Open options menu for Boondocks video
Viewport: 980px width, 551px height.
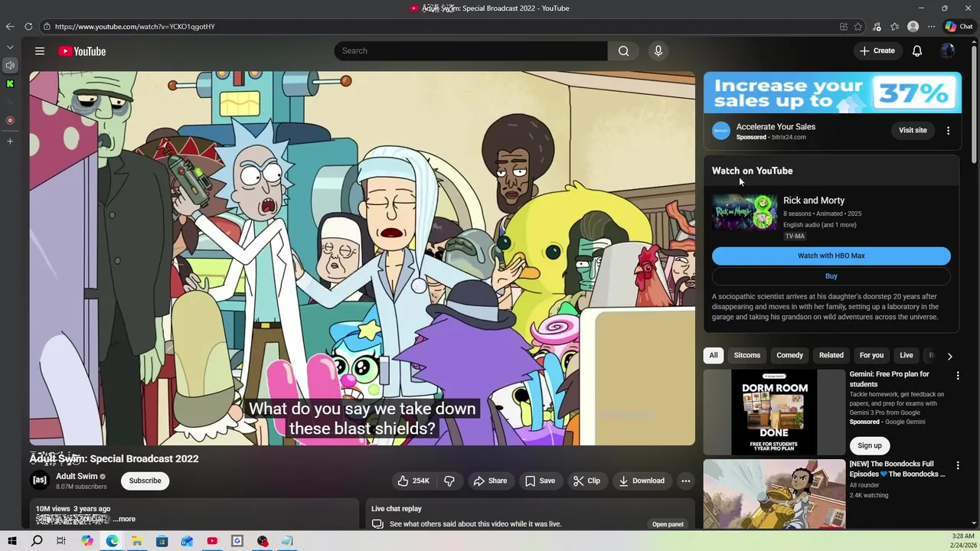pyautogui.click(x=957, y=465)
